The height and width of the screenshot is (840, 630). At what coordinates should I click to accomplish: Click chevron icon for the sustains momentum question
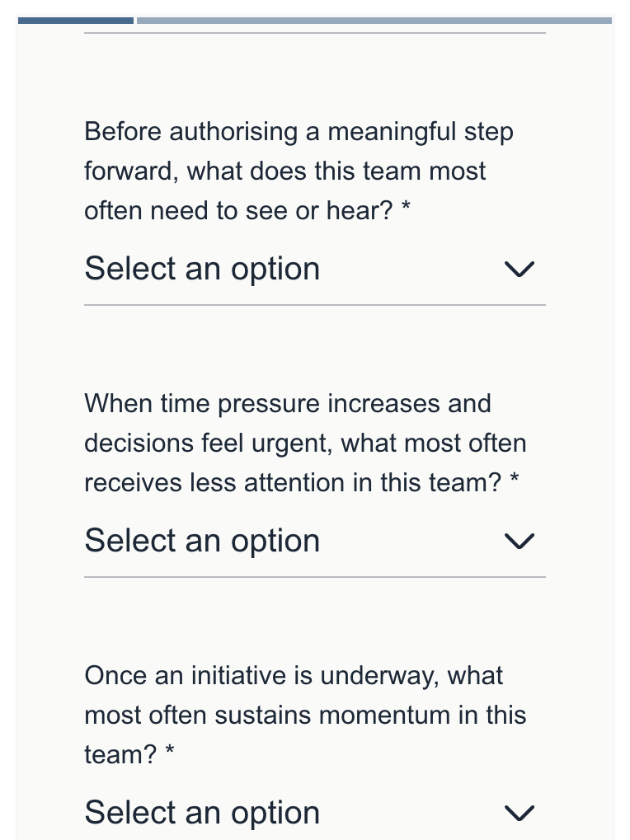[520, 814]
